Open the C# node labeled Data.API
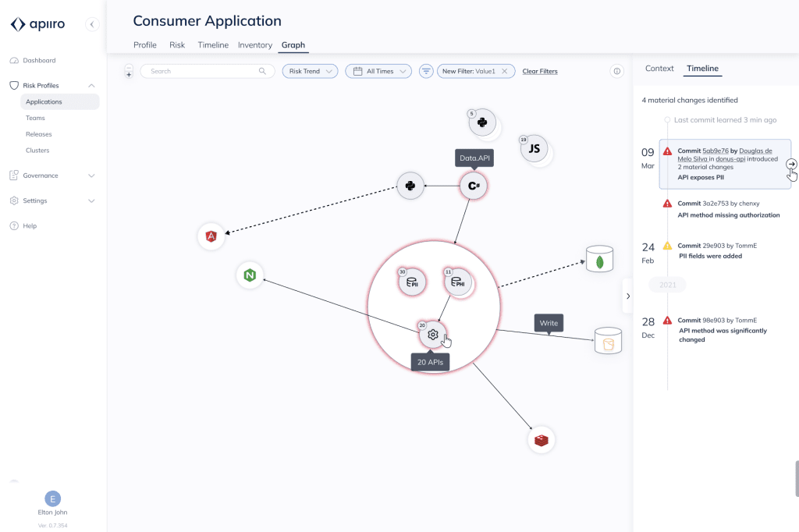This screenshot has width=799, height=532. pyautogui.click(x=473, y=186)
